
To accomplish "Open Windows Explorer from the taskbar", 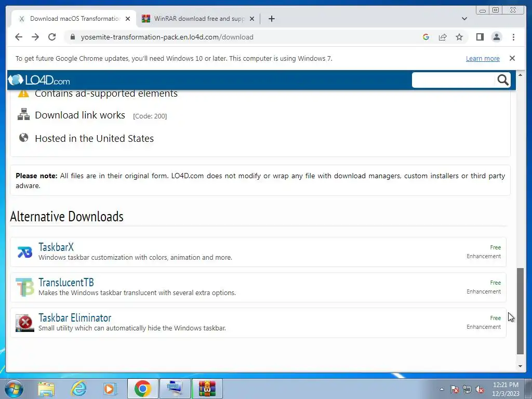I will pyautogui.click(x=46, y=389).
